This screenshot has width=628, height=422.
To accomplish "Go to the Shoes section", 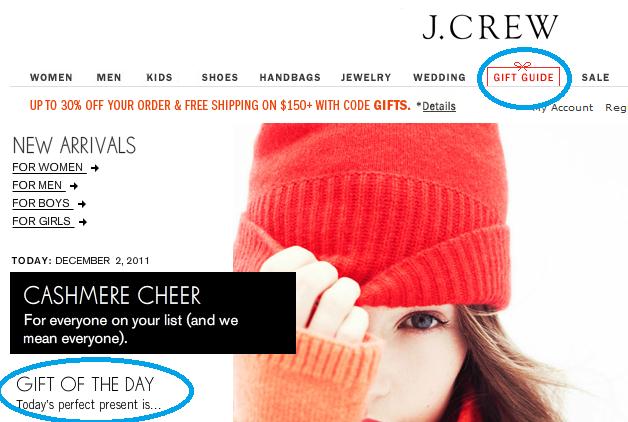I will (220, 77).
